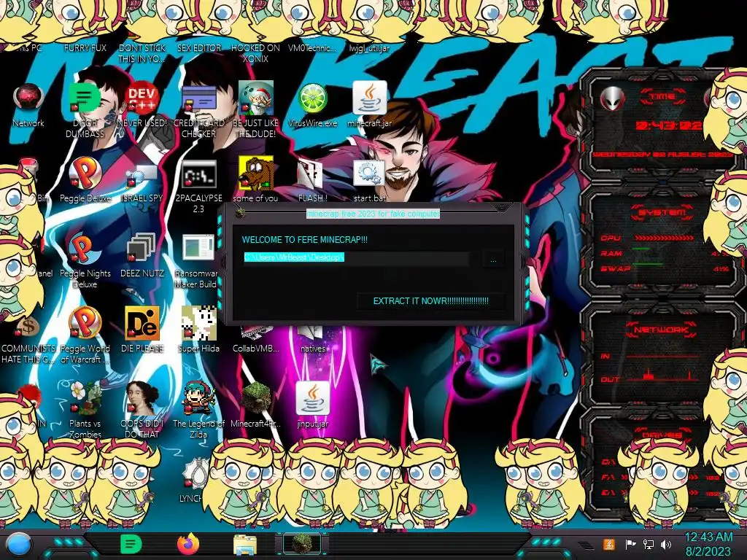Click the HOOKED ON XONIX label
The image size is (747, 560).
tap(255, 53)
